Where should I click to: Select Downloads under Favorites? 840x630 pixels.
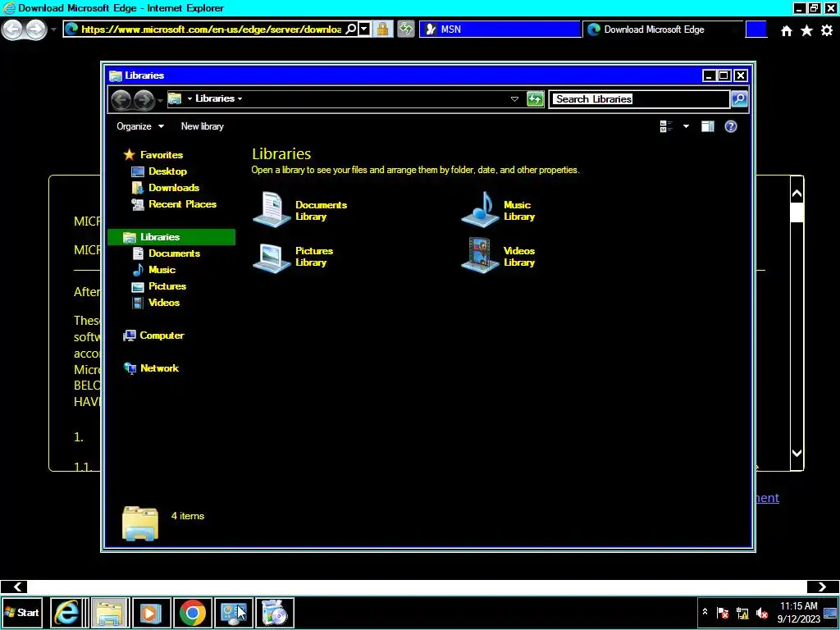click(x=174, y=188)
